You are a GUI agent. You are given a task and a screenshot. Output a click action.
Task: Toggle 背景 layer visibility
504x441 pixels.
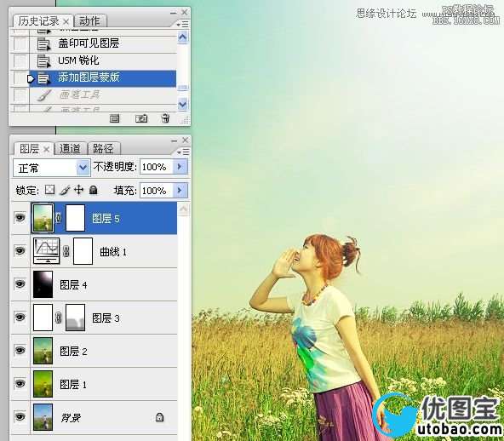point(20,417)
